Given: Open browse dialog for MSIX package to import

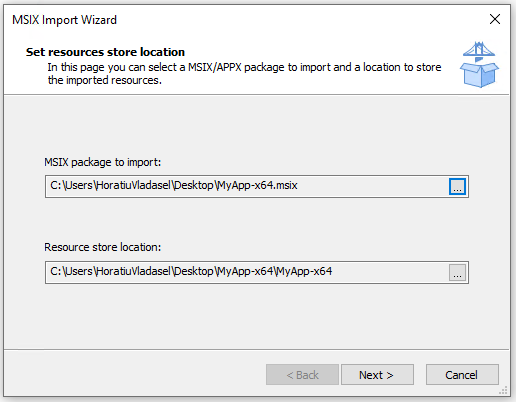Looking at the screenshot, I should pyautogui.click(x=457, y=186).
